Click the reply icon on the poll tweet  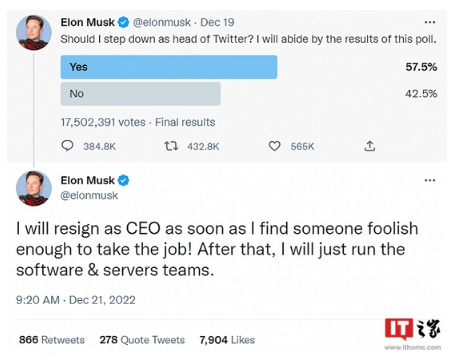pos(68,146)
